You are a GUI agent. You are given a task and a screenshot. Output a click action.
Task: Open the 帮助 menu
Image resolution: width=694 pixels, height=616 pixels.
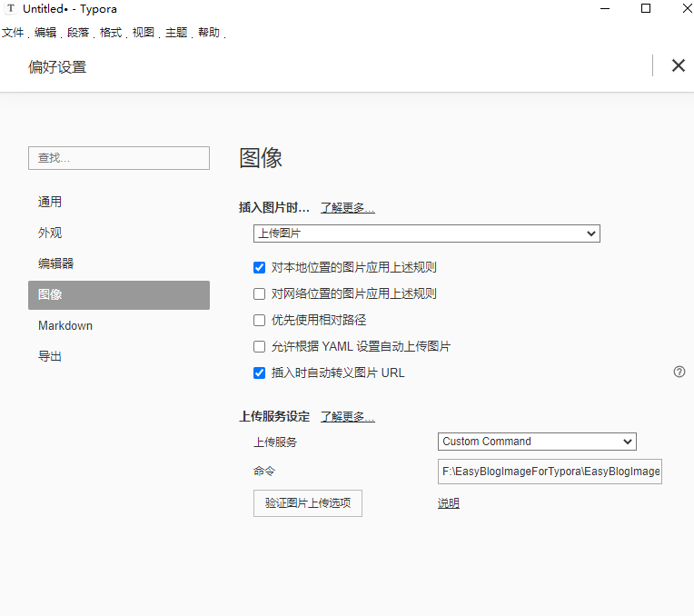pos(209,33)
